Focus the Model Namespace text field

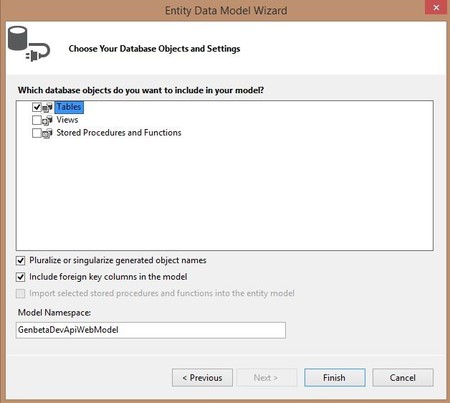[x=151, y=330]
